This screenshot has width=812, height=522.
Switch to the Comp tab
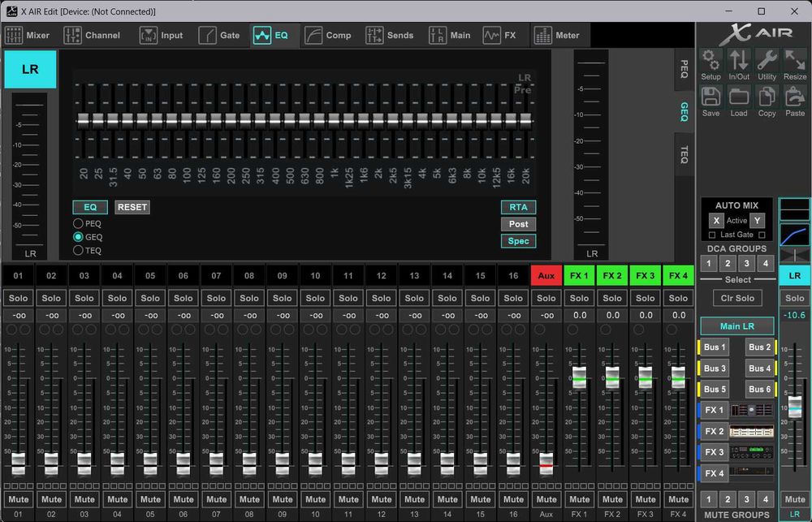328,35
